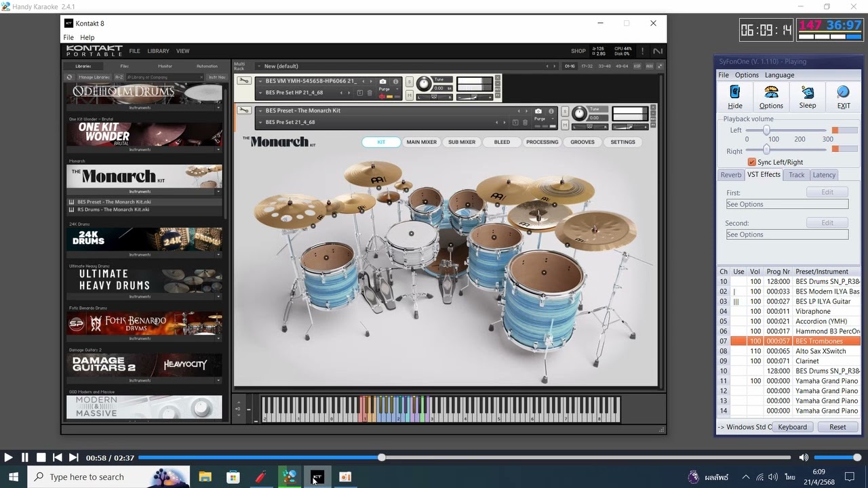Switch to MAIN MIXER tab in Monarch Kit
Screen dimensions: 868x488
421,142
